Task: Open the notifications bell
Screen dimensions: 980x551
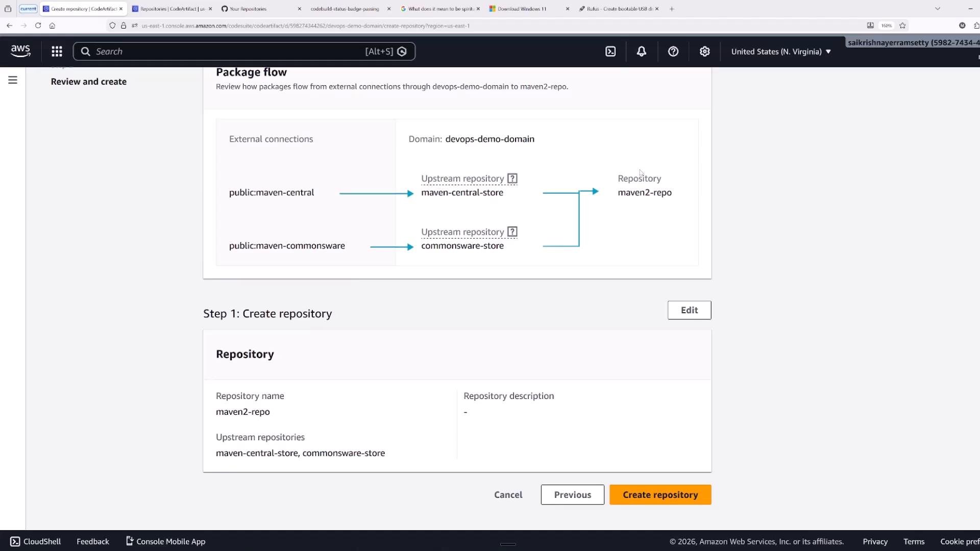Action: click(642, 51)
